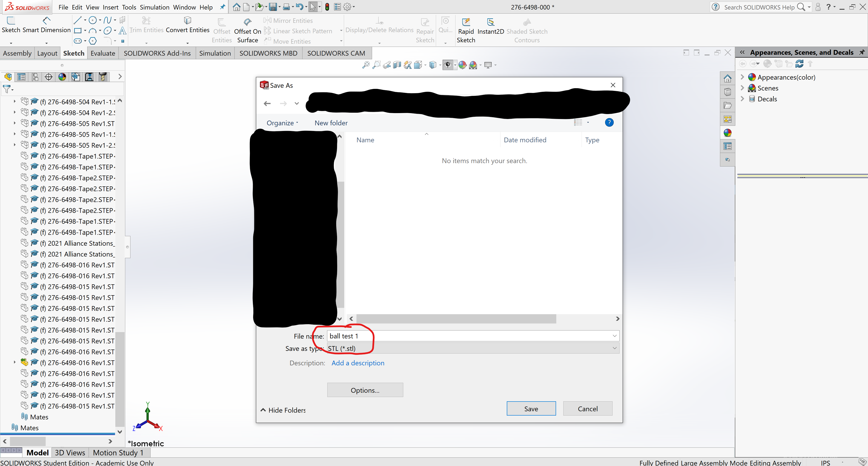Click Zoom to Fit icon
The width and height of the screenshot is (868, 466).
366,65
